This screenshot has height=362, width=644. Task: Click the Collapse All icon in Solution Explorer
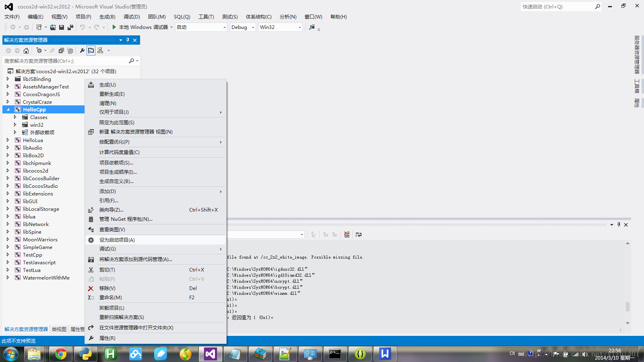click(x=61, y=51)
